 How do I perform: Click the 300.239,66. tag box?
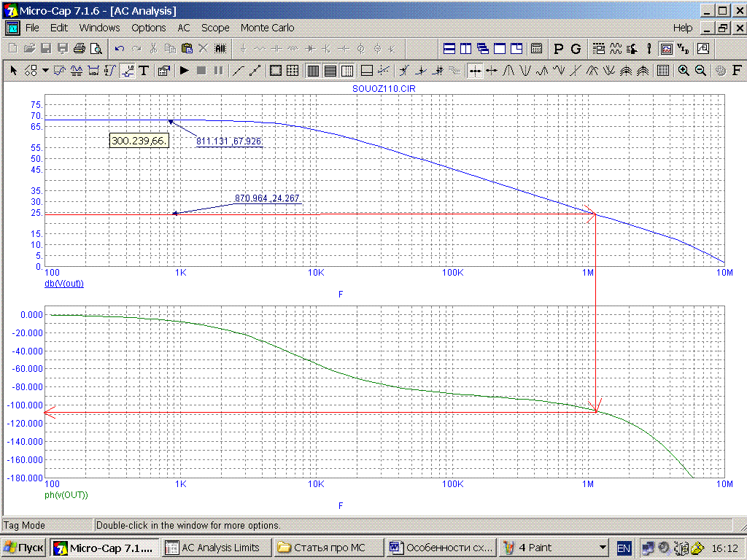[x=139, y=140]
